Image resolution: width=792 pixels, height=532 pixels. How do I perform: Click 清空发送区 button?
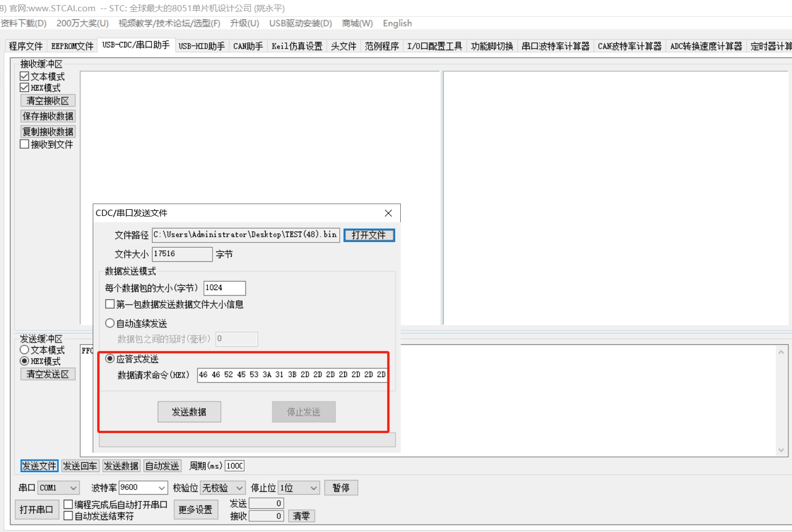tap(48, 374)
